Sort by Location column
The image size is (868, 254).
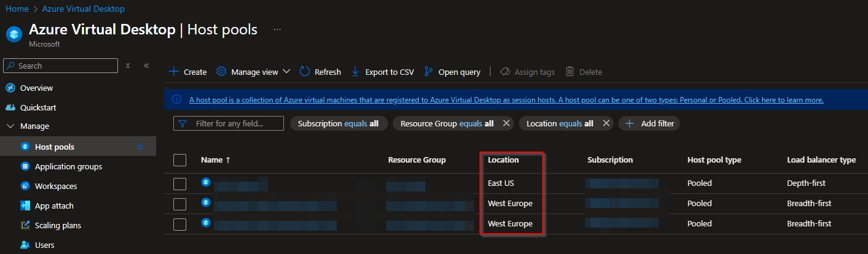(503, 160)
